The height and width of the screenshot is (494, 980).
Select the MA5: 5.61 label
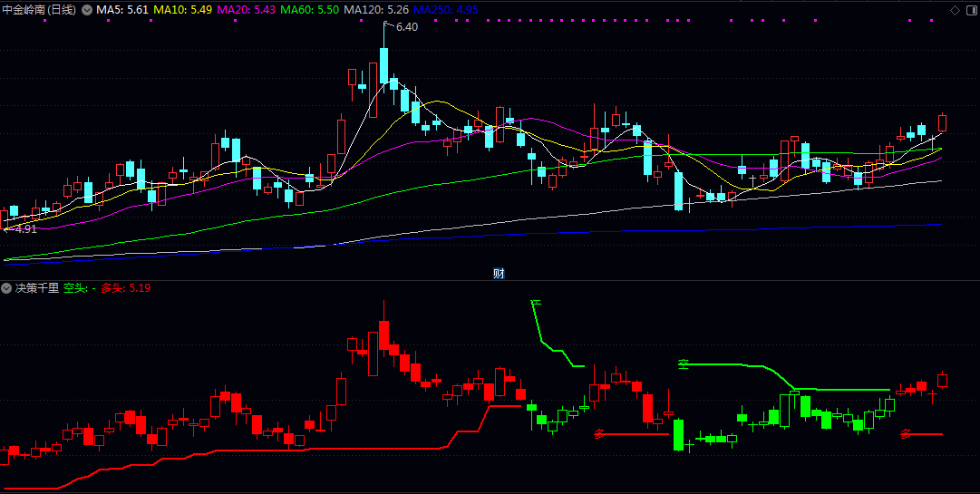coord(122,10)
